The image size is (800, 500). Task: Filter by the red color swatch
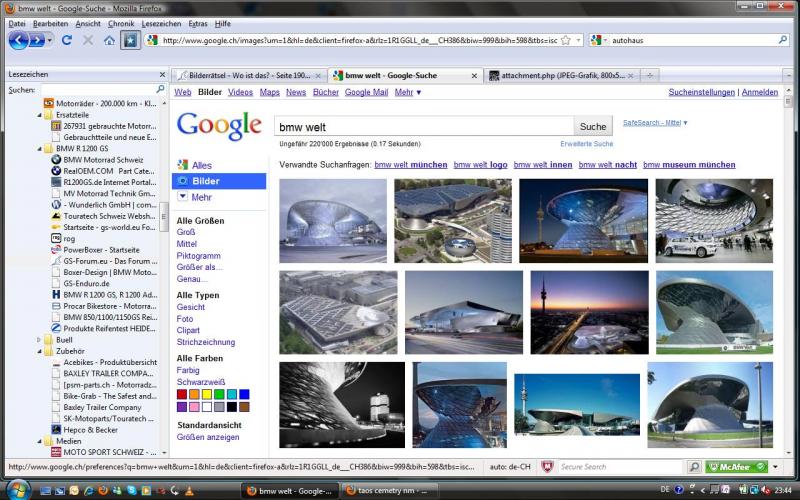(x=182, y=394)
